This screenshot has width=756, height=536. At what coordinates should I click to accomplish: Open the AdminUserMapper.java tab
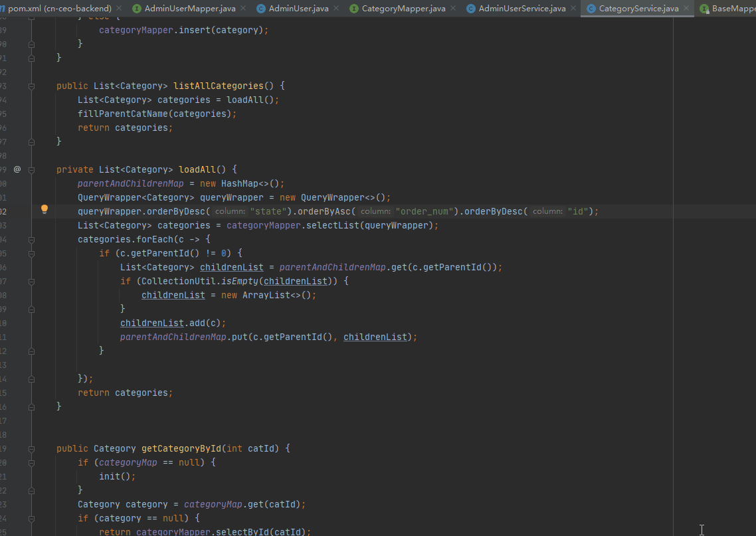click(x=190, y=8)
